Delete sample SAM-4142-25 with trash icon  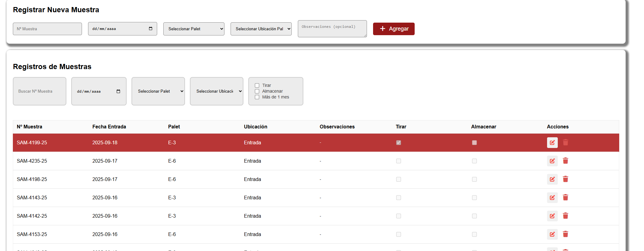(565, 216)
